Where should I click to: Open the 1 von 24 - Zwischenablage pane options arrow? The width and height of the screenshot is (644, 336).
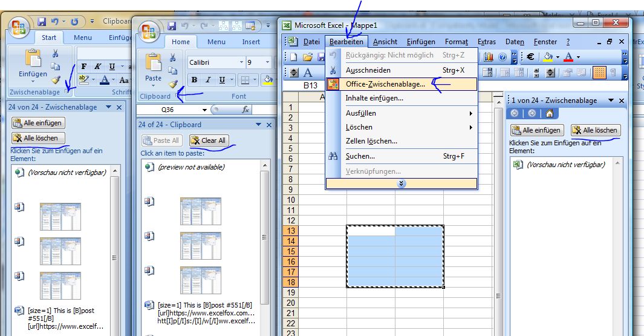[x=611, y=100]
